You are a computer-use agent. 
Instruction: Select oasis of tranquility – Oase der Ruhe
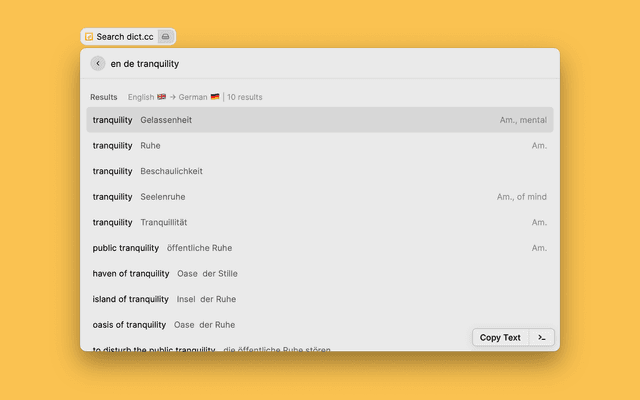click(270, 325)
